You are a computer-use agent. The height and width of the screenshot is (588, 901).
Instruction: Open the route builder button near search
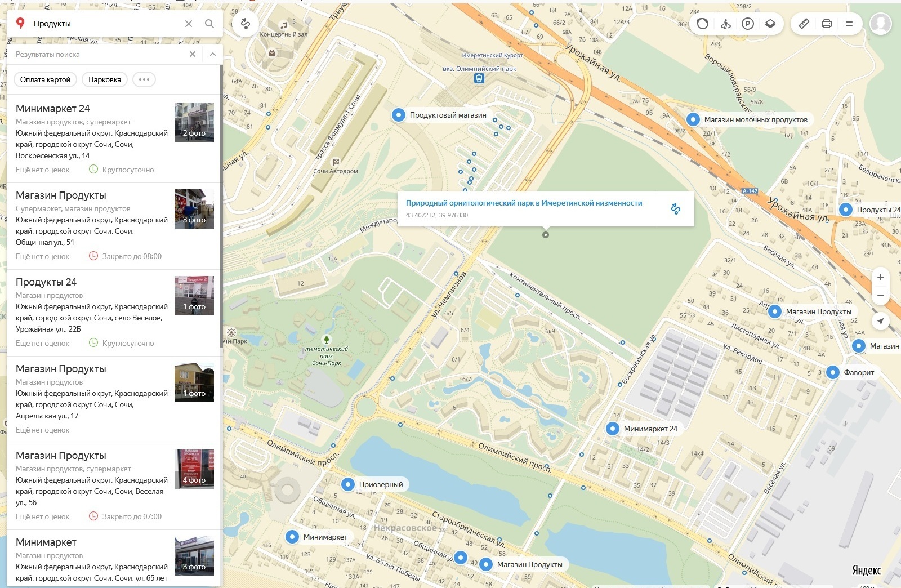coord(245,24)
